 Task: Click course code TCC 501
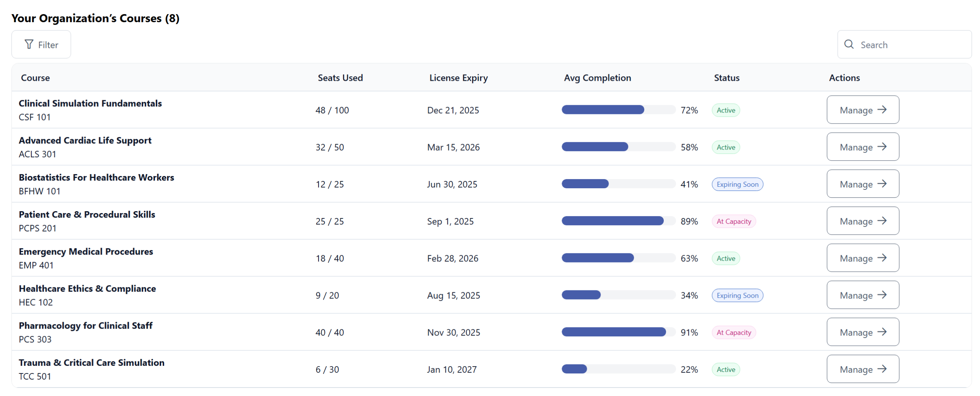coord(35,377)
